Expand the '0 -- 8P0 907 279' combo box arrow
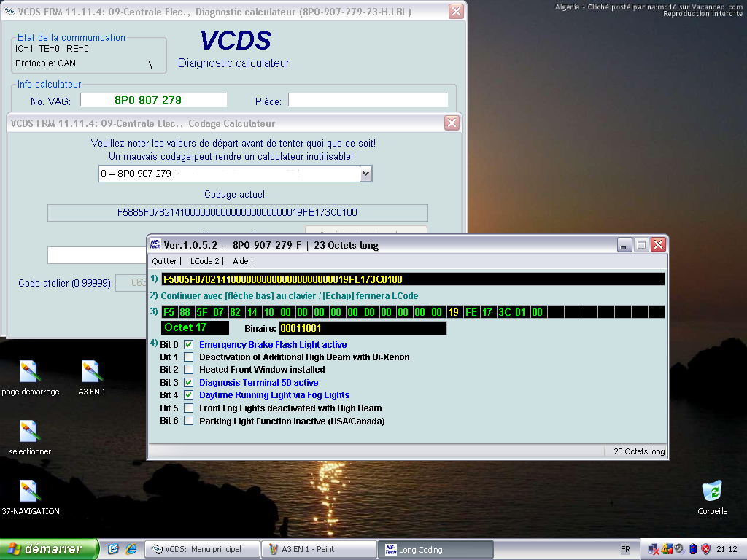 click(365, 174)
